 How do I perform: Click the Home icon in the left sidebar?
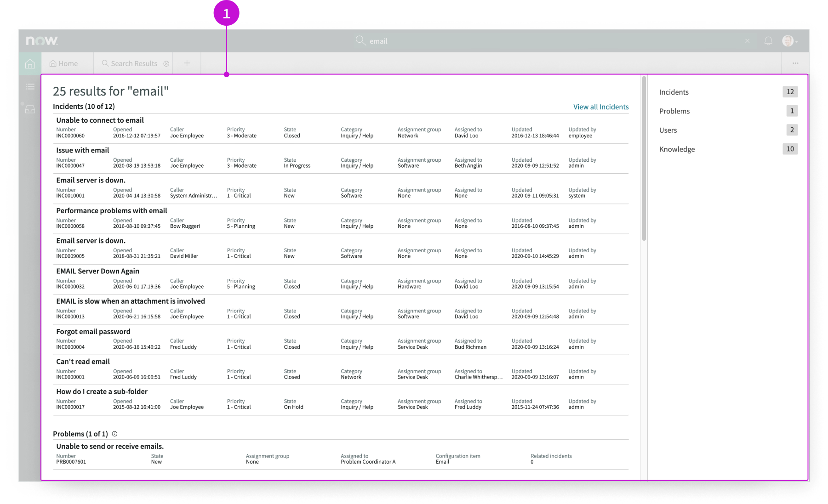coord(30,64)
